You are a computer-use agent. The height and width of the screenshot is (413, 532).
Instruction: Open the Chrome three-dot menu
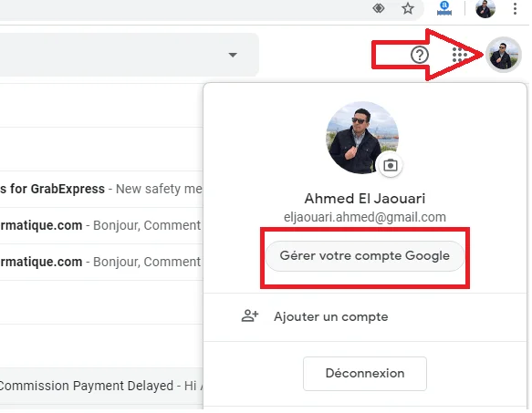(515, 8)
